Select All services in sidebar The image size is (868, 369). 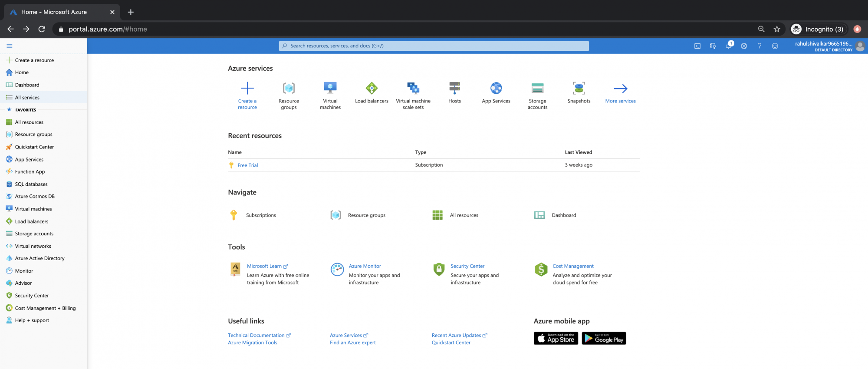pyautogui.click(x=27, y=98)
